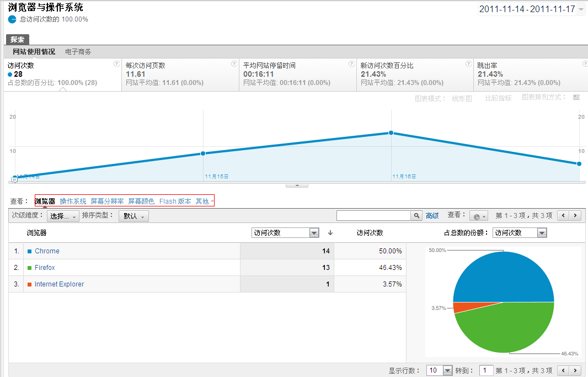Click help icon on 每次访问页数 metric
Screen dimensions: 588x377
click(x=234, y=64)
